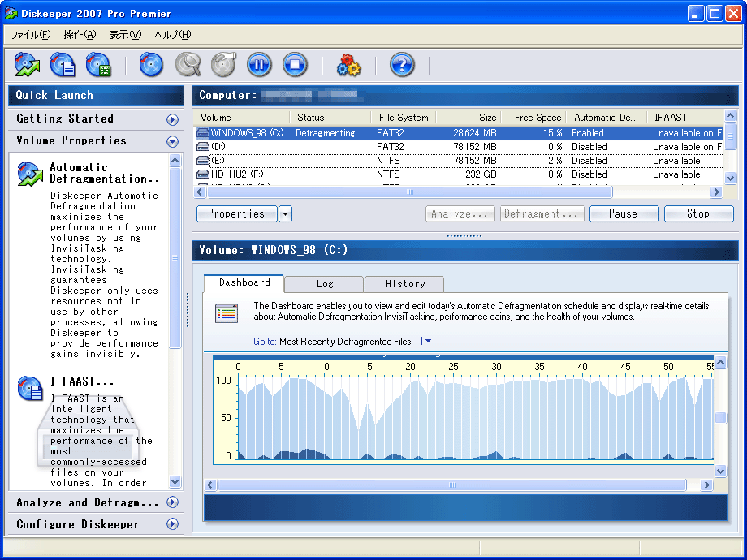Open the Properties button dropdown arrow
747x560 pixels.
tap(285, 213)
